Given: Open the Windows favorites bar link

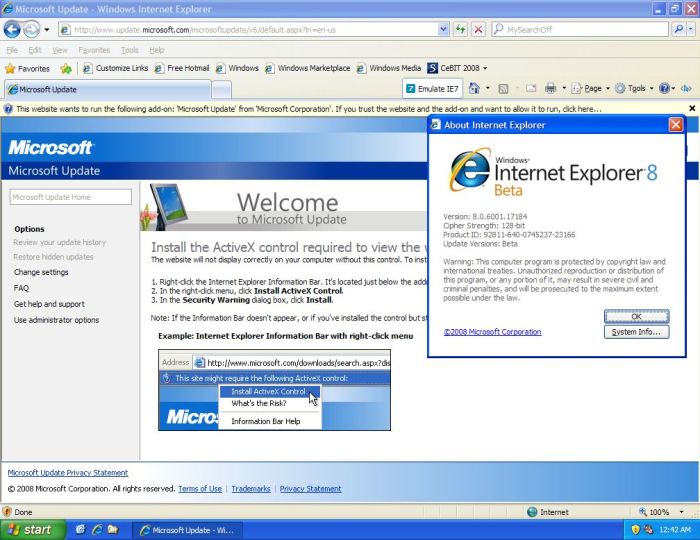Looking at the screenshot, I should (237, 68).
